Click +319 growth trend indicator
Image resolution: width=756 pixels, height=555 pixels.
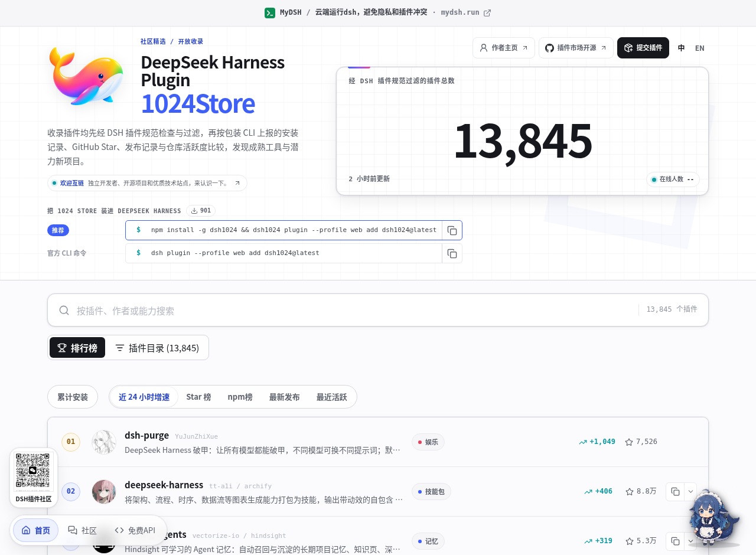point(598,541)
